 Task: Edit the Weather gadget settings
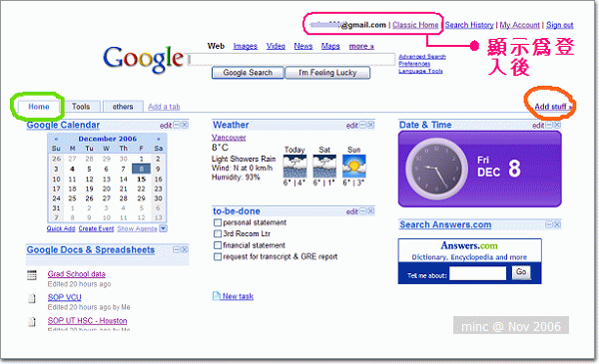click(x=351, y=126)
